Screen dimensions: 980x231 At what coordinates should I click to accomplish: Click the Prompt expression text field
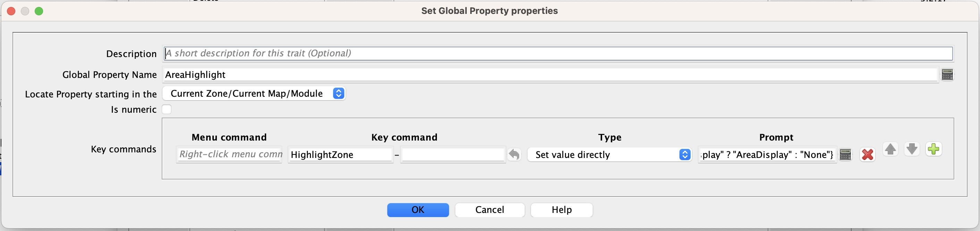(x=767, y=155)
